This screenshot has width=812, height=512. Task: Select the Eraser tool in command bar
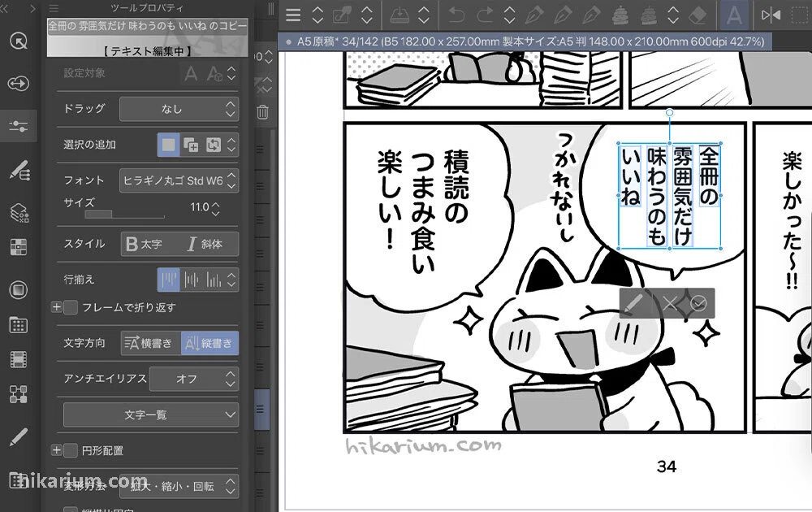point(698,15)
